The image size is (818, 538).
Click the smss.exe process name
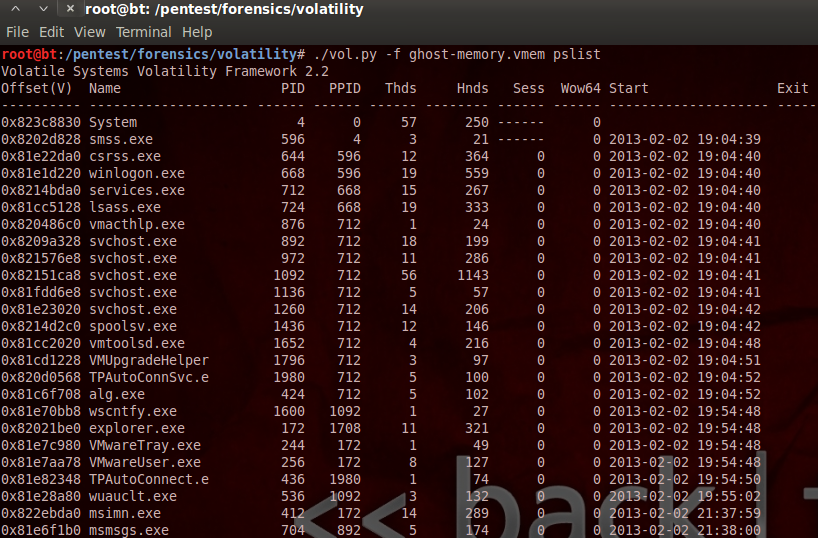point(121,139)
